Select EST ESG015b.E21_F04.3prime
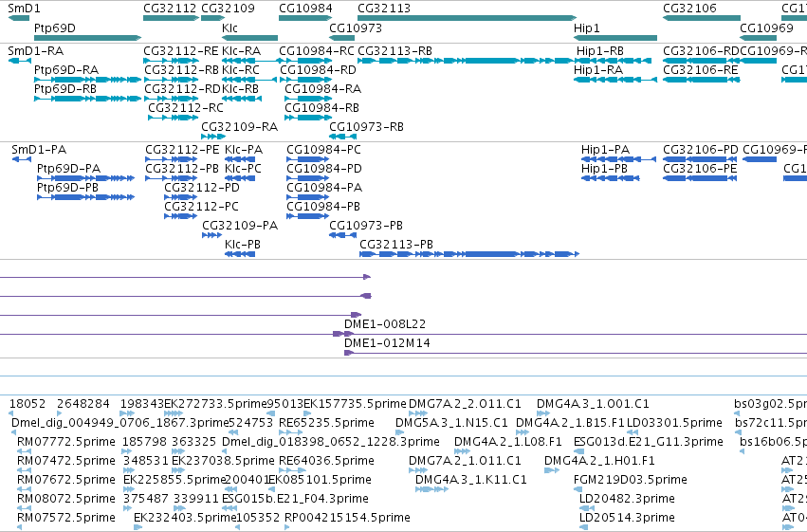 click(296, 499)
